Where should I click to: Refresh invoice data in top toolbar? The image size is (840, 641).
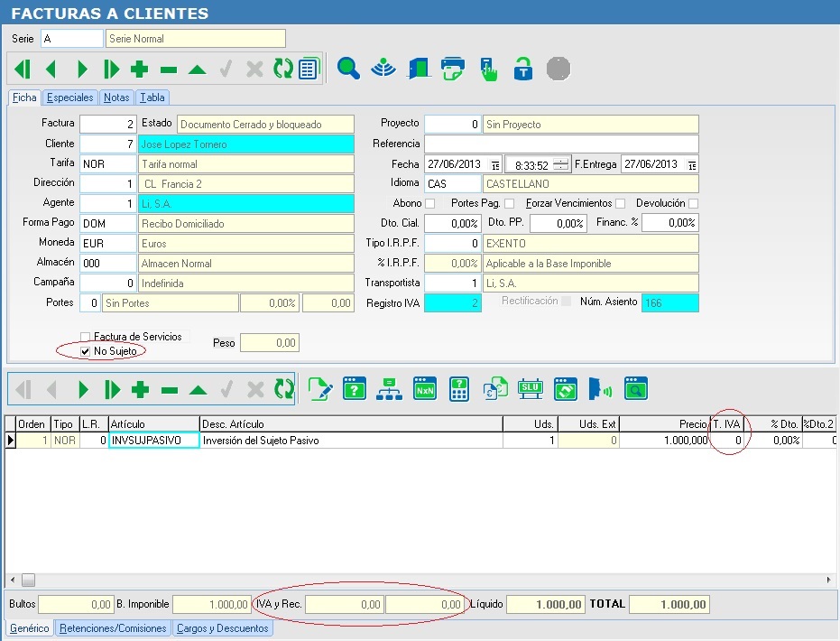click(x=283, y=69)
